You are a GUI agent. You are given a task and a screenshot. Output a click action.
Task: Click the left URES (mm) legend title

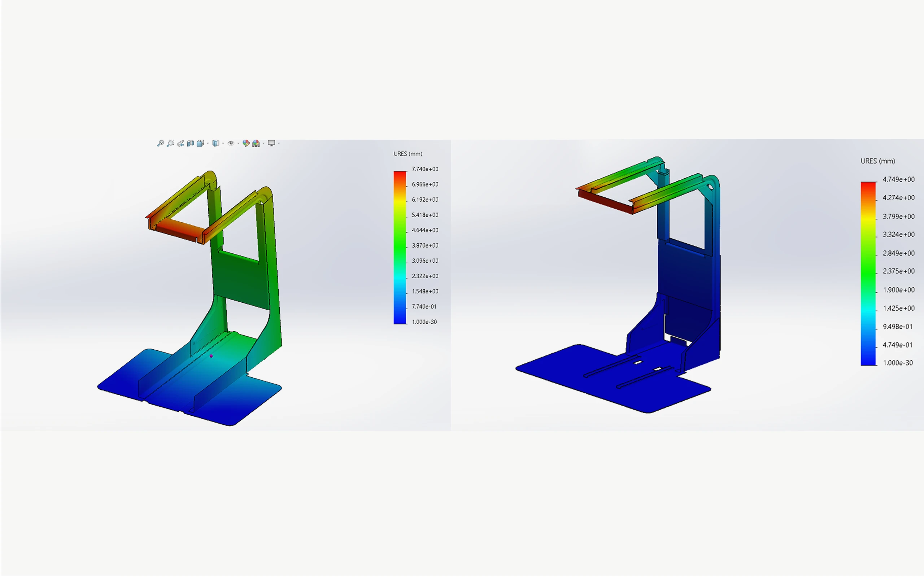tap(407, 154)
